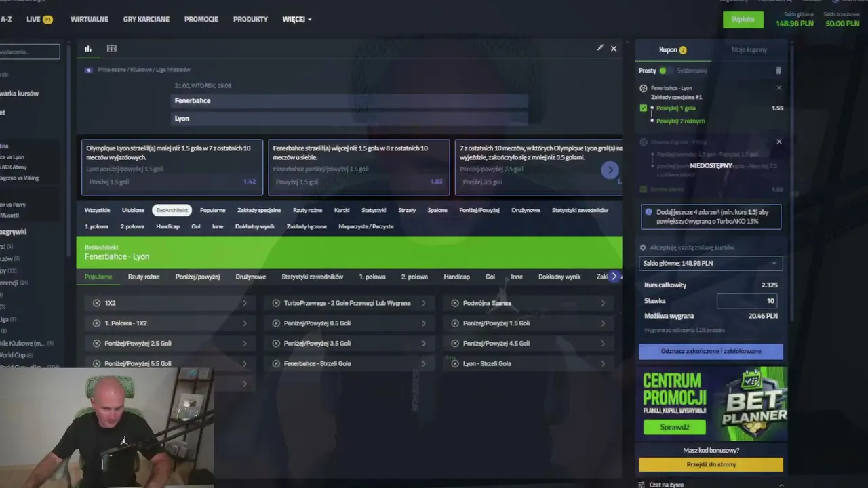Click Odznacz zakończone i zablokowane button
The width and height of the screenshot is (868, 488).
point(711,351)
